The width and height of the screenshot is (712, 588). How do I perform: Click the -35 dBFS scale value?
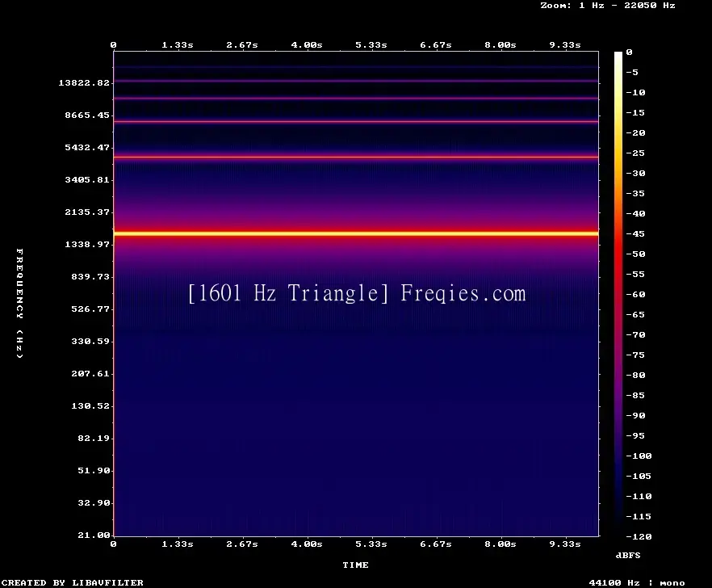(x=635, y=193)
